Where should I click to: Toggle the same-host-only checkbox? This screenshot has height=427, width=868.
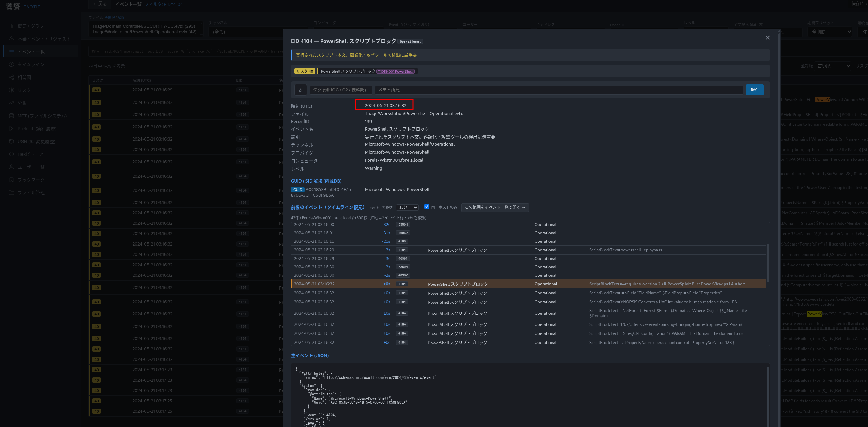tap(427, 207)
